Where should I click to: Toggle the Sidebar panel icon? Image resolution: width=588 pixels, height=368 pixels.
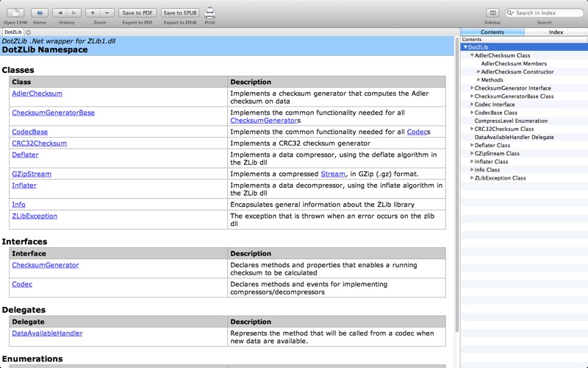492,13
